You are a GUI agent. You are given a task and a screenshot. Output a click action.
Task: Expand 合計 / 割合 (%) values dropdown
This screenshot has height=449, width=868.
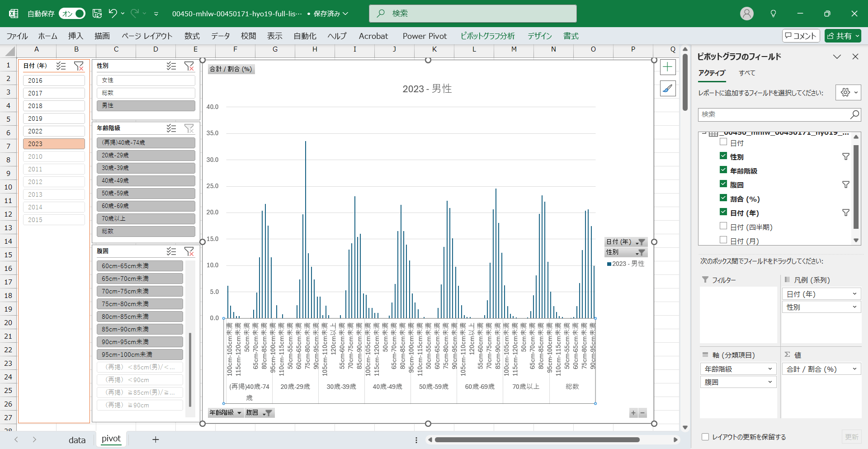point(854,369)
